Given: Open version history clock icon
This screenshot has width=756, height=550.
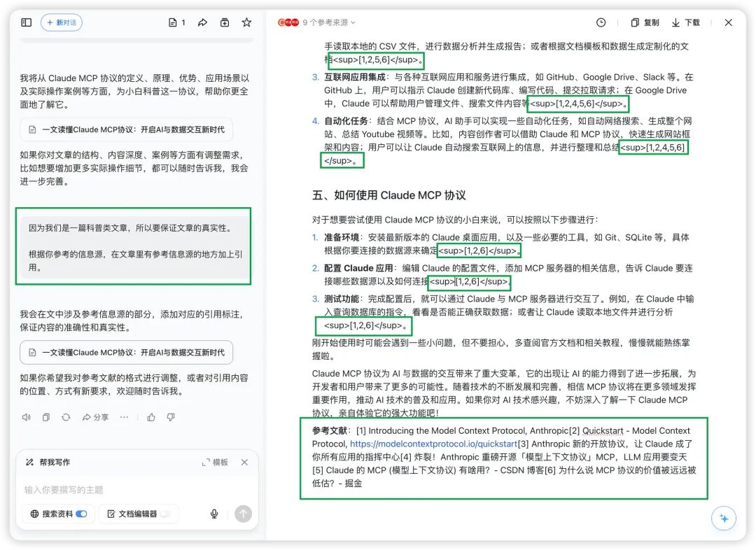Looking at the screenshot, I should (x=601, y=22).
